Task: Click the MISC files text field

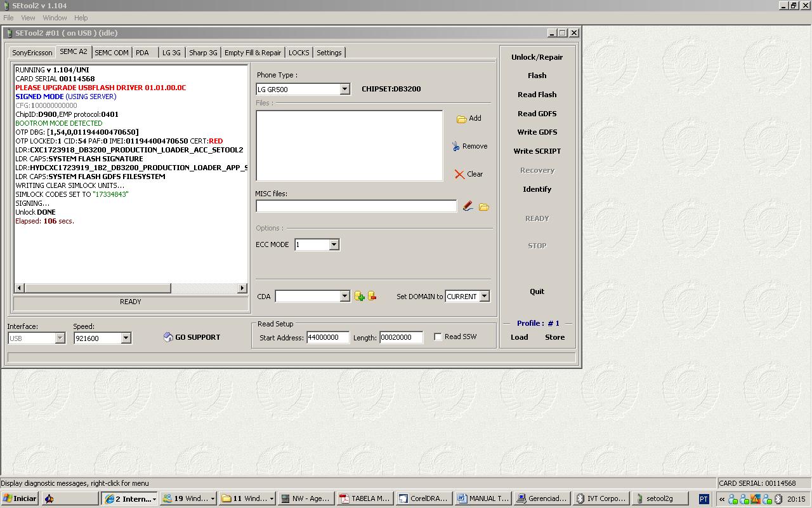Action: coord(356,206)
